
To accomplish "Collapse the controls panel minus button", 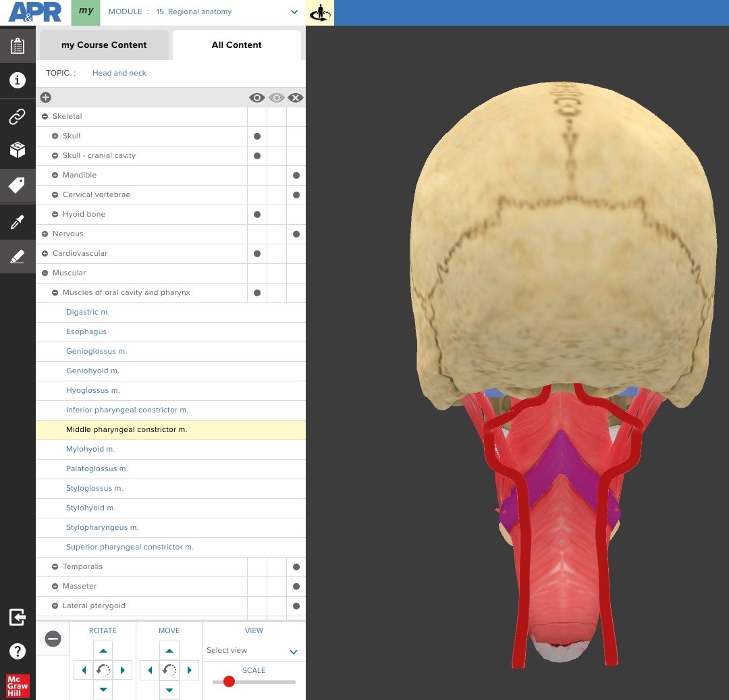I will [x=53, y=639].
